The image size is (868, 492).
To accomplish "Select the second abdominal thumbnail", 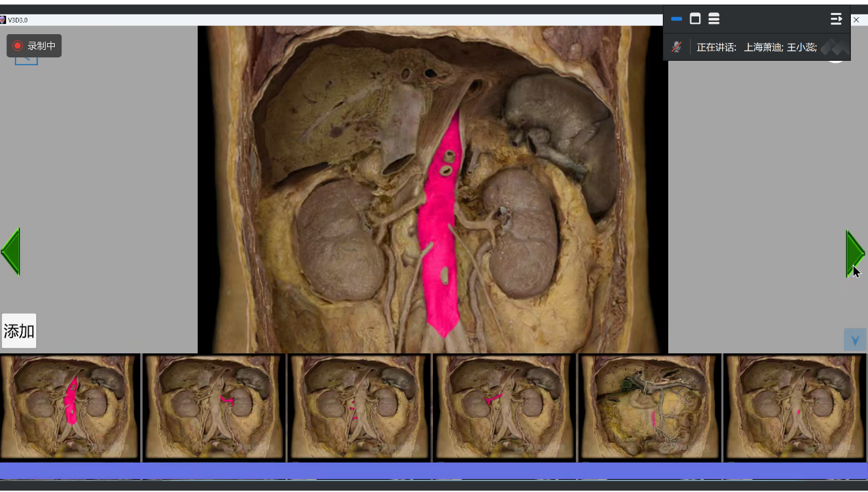I will point(215,407).
